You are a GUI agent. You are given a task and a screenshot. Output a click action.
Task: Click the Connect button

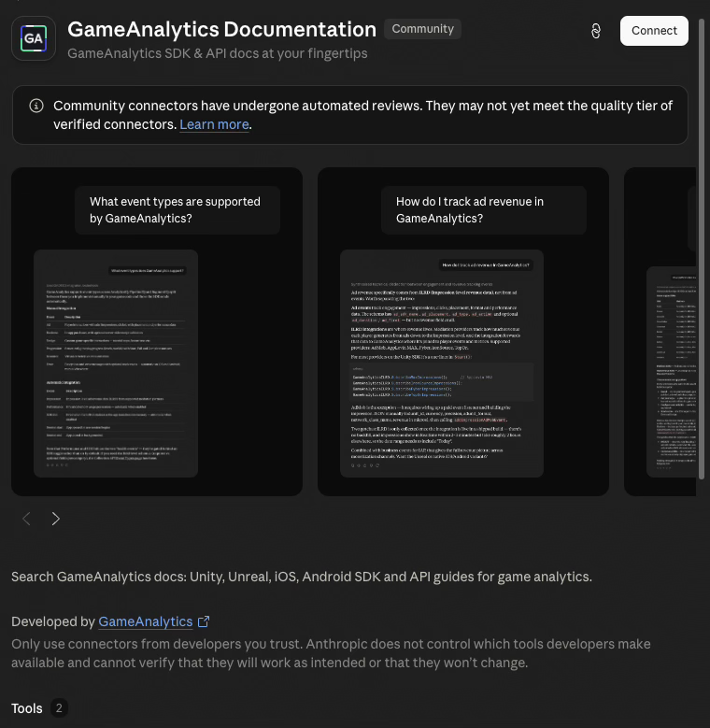pyautogui.click(x=654, y=31)
